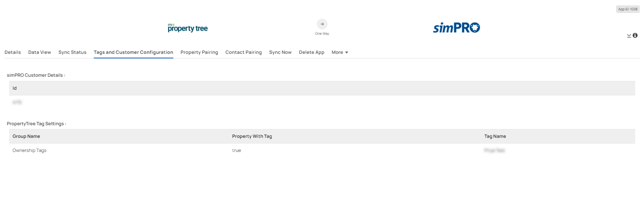
Task: Expand the More dropdown menu
Action: click(340, 52)
